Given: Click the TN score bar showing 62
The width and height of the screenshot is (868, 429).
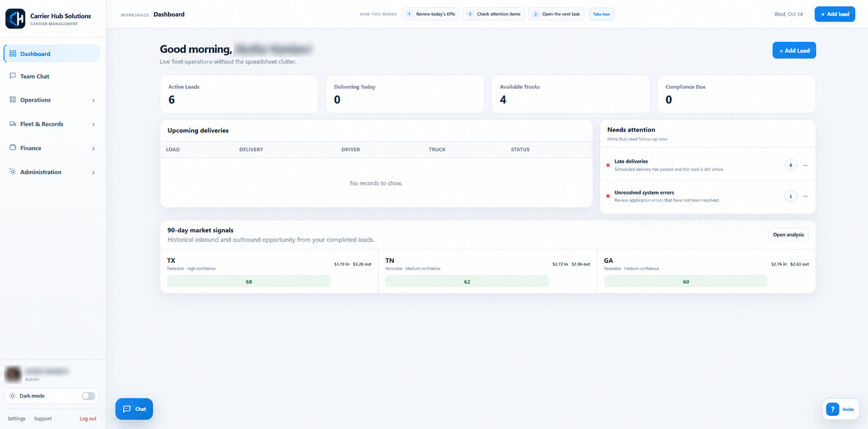Looking at the screenshot, I should click(467, 281).
